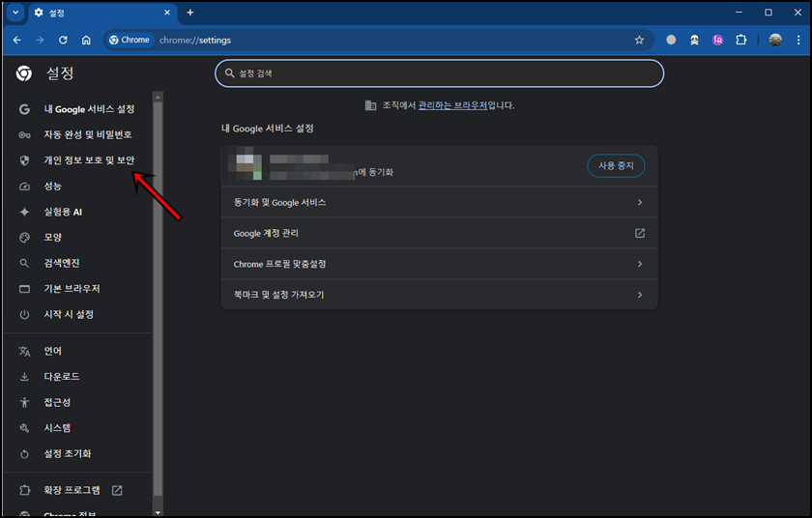Bookmark this page with the star icon
The image size is (812, 518).
click(639, 40)
